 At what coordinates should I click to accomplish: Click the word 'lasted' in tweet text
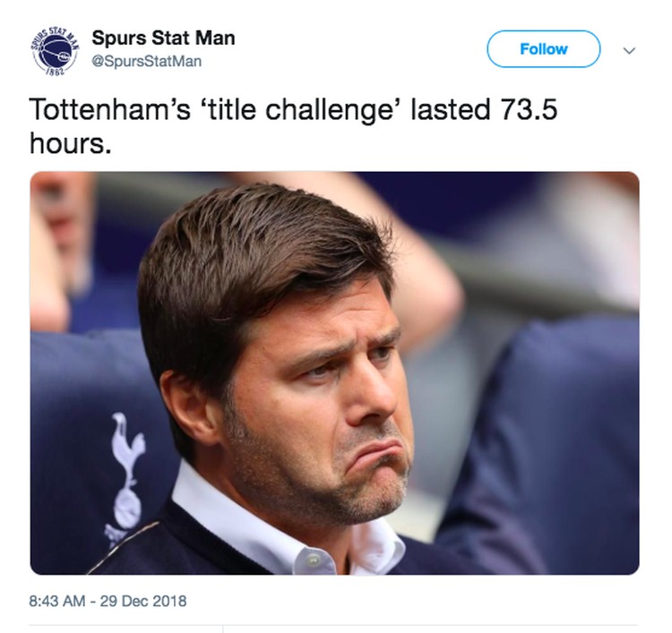pos(450,109)
